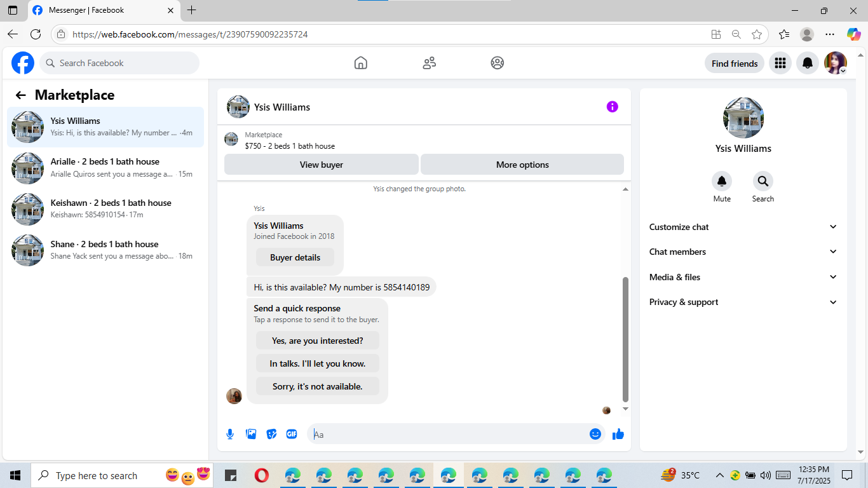
Task: Expand Media & files section
Action: [x=743, y=277]
